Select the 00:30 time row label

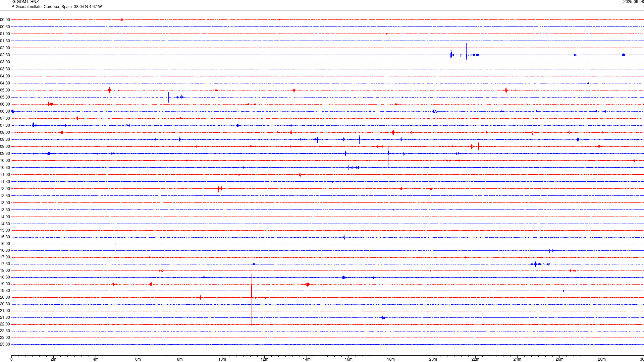pyautogui.click(x=5, y=27)
